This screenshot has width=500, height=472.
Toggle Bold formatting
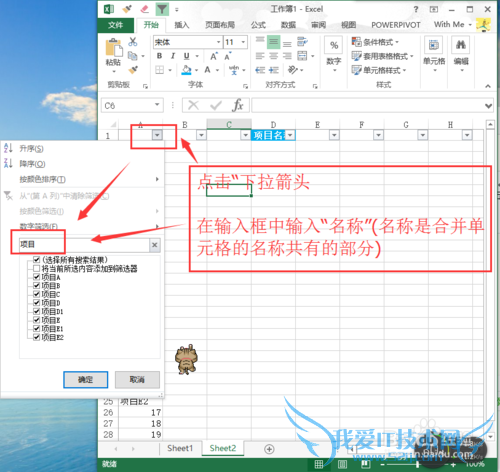coord(159,56)
